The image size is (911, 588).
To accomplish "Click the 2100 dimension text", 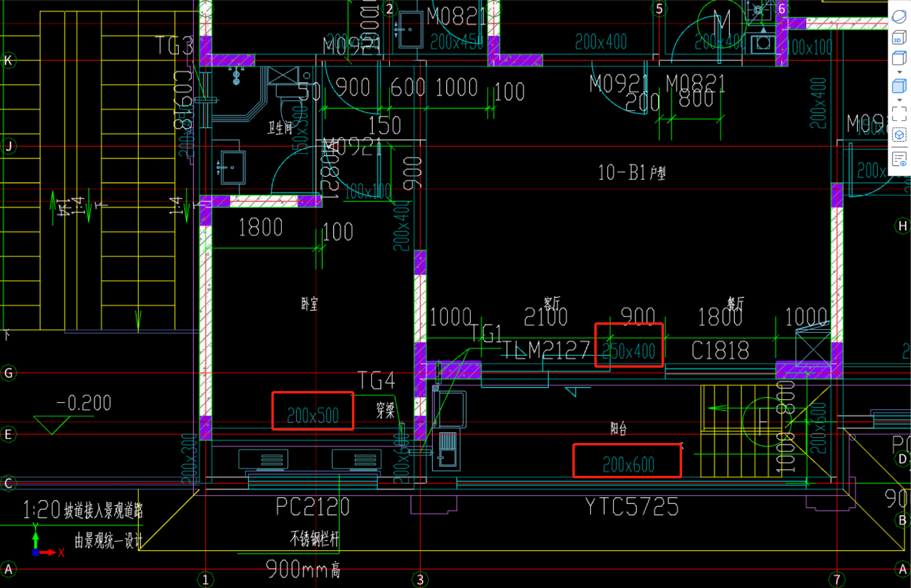I will pos(546,317).
